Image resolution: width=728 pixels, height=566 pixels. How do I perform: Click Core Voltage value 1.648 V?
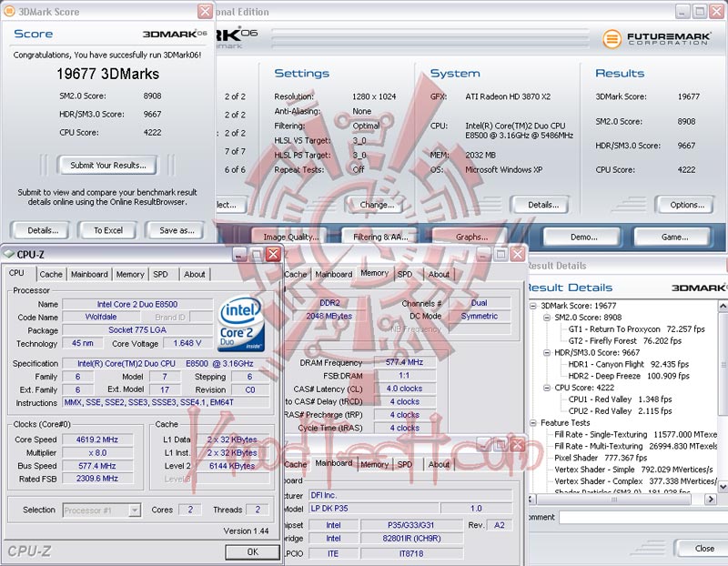click(187, 343)
